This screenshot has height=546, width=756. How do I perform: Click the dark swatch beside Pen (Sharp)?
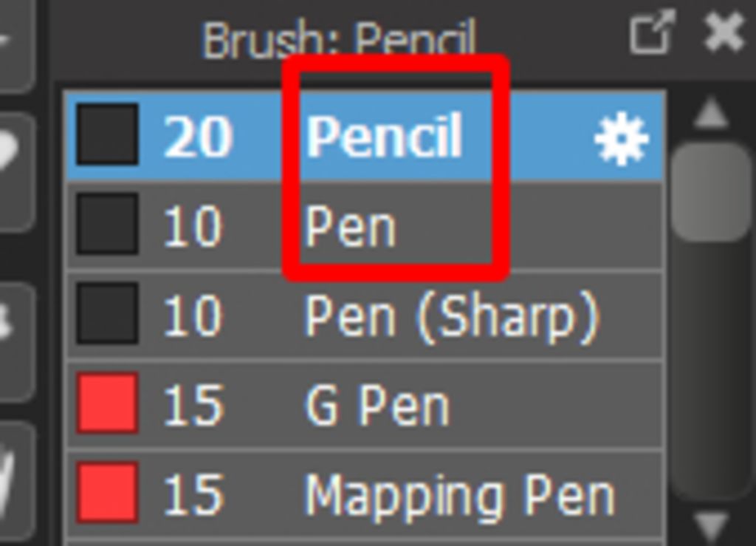108,314
